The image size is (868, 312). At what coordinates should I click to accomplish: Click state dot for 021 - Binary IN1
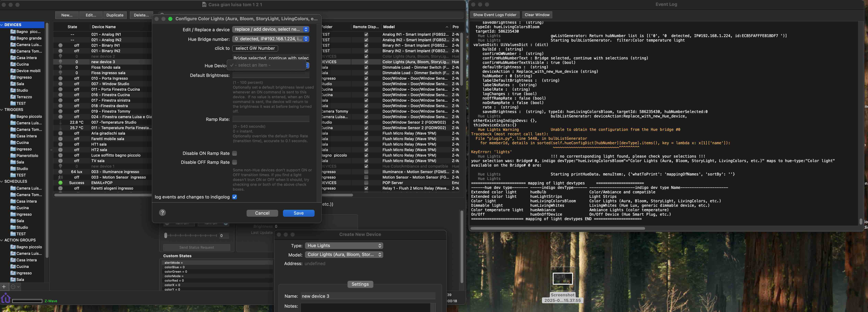tap(60, 46)
